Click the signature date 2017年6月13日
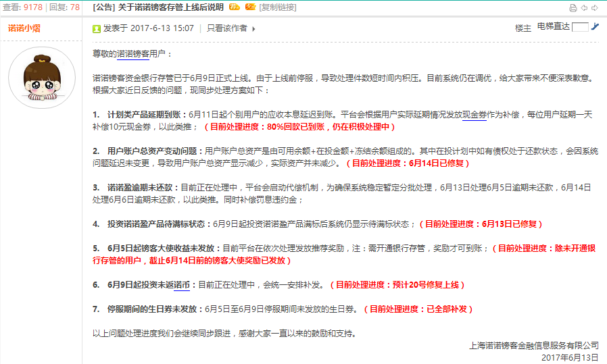Image resolution: width=607 pixels, height=364 pixels. point(570,357)
